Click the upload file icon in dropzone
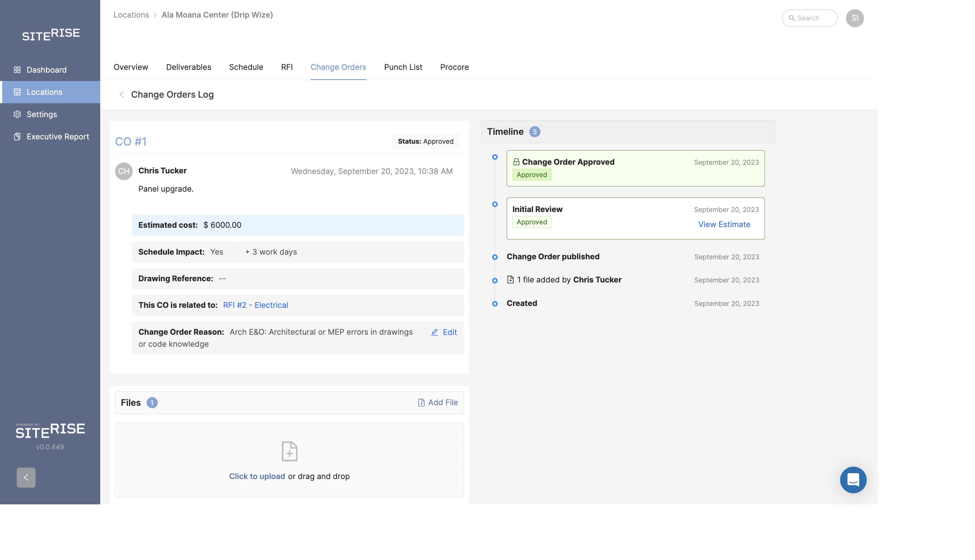 click(289, 451)
